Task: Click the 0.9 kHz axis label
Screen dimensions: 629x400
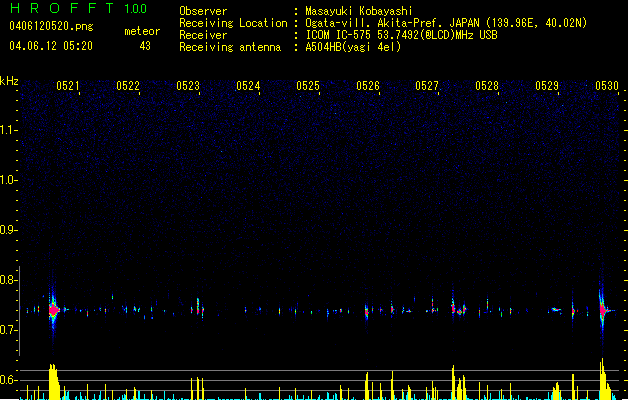Action: (9, 230)
